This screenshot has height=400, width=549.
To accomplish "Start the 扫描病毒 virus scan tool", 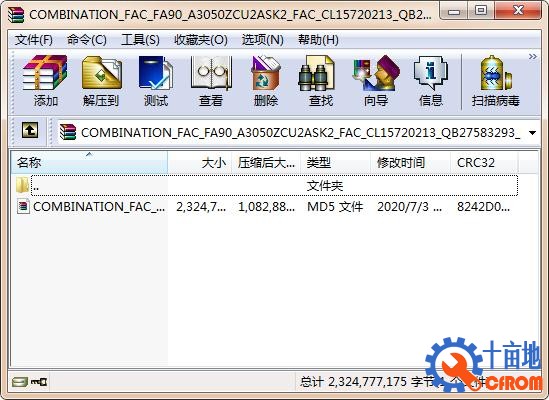I will point(495,81).
